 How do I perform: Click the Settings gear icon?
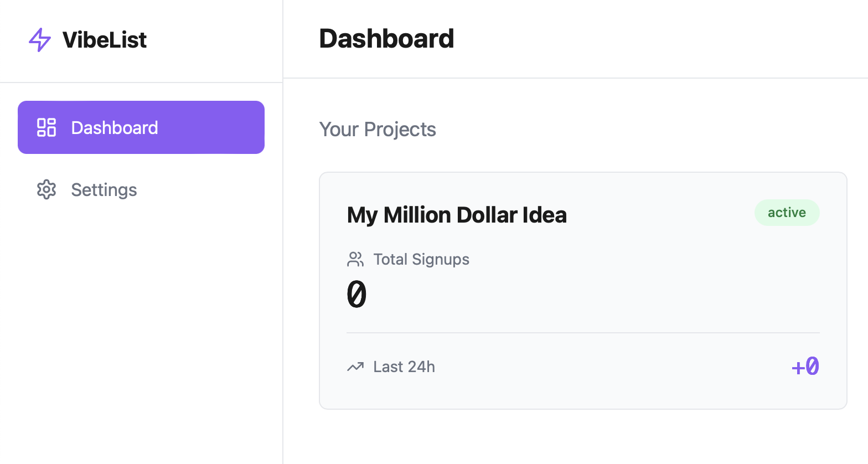46,190
